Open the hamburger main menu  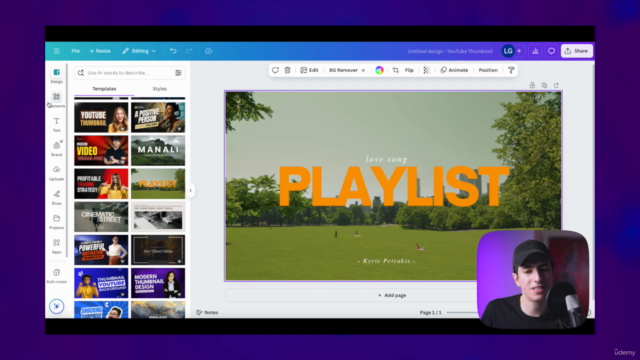pos(57,51)
